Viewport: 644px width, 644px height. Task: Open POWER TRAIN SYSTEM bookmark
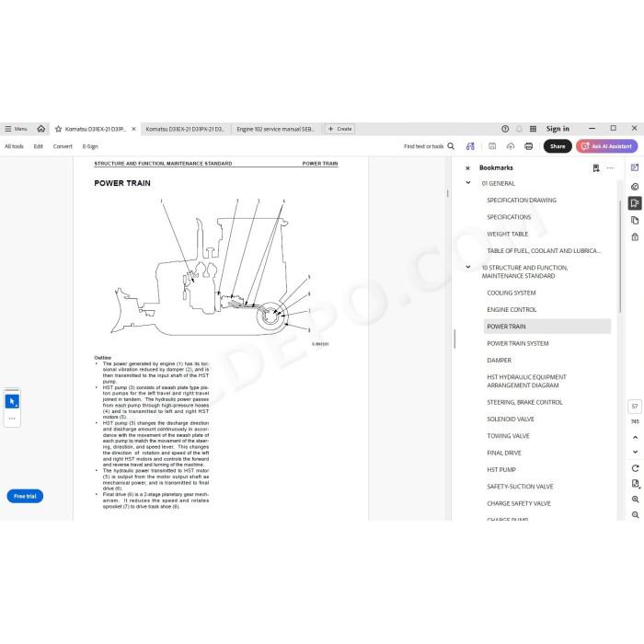517,343
